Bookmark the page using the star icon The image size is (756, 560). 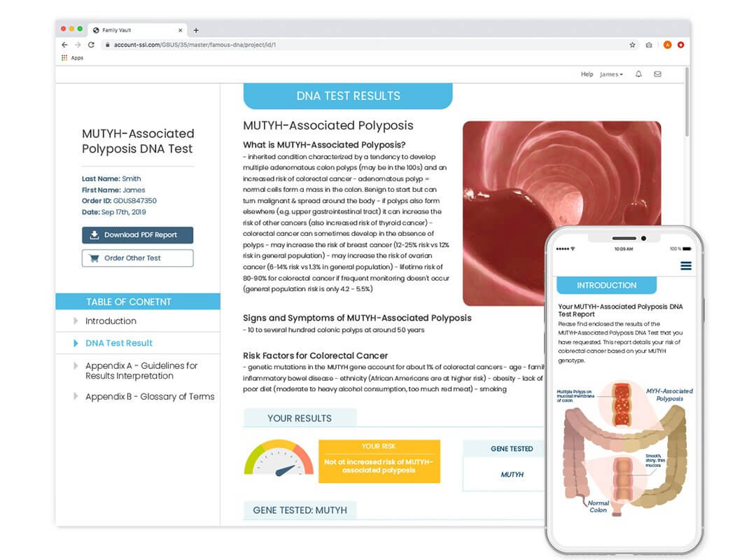click(x=632, y=45)
